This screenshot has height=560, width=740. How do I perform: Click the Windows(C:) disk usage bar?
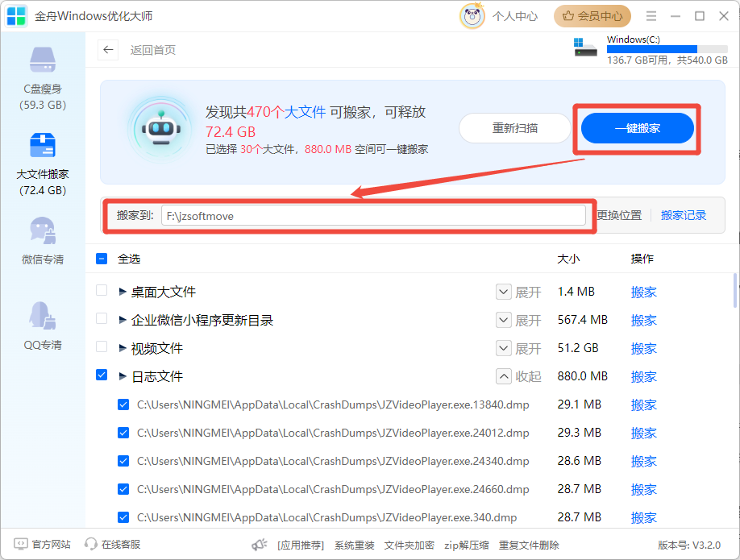667,49
